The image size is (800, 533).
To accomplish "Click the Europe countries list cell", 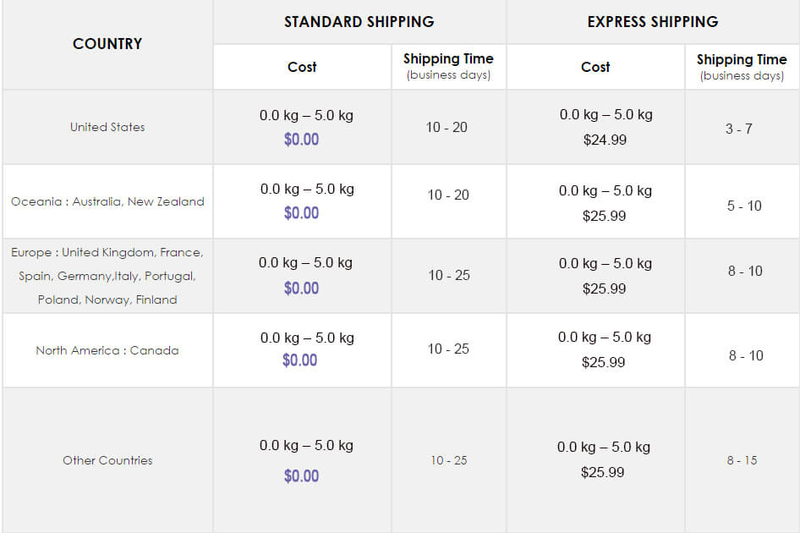I will click(107, 276).
